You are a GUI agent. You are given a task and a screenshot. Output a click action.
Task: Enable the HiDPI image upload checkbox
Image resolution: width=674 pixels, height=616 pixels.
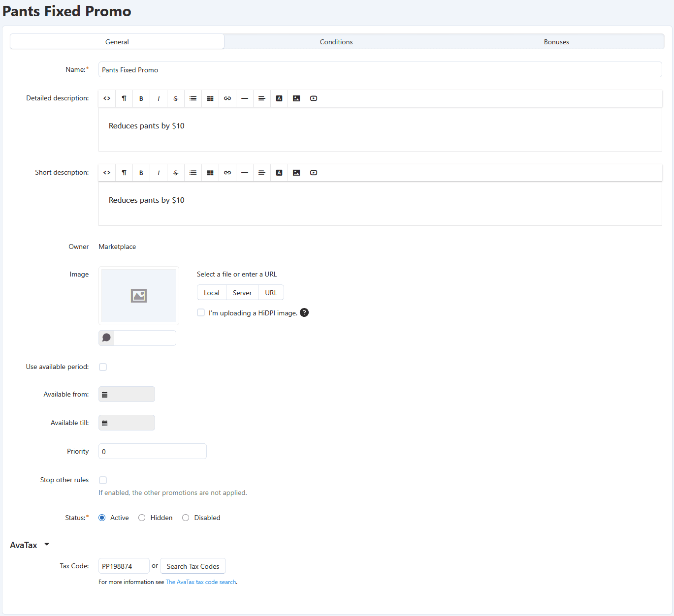201,312
